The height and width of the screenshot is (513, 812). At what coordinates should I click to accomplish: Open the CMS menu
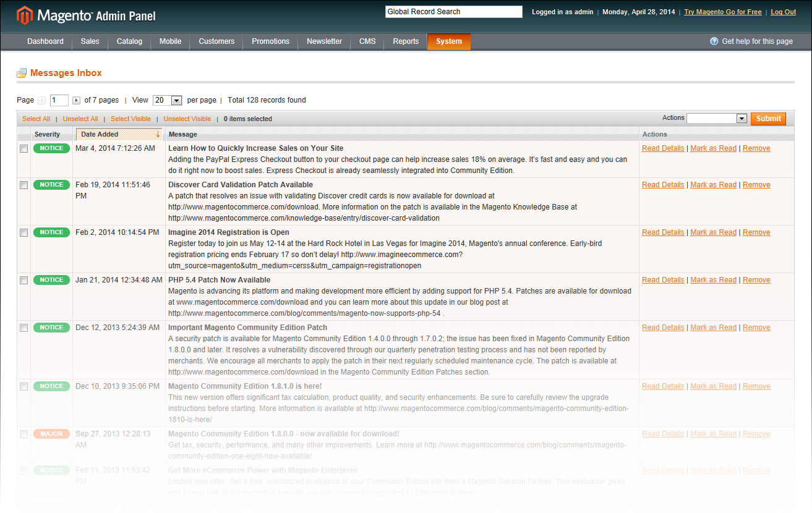(367, 41)
